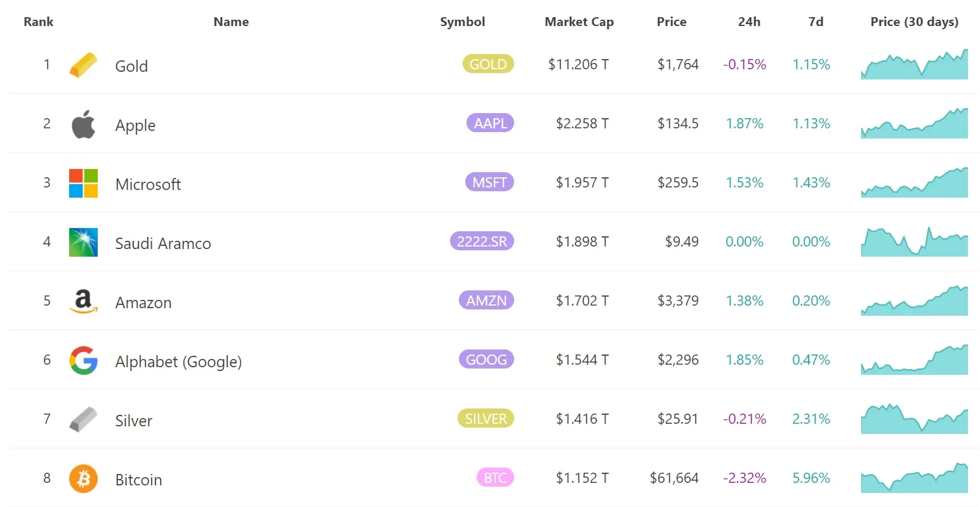This screenshot has height=507, width=980.
Task: Click the 2222.SR symbol badge
Action: coord(482,241)
